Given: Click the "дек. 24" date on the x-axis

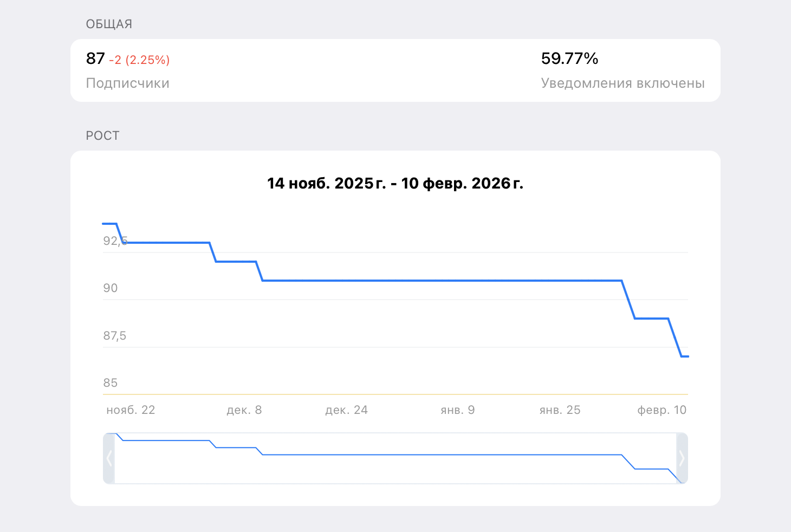Looking at the screenshot, I should (x=346, y=410).
